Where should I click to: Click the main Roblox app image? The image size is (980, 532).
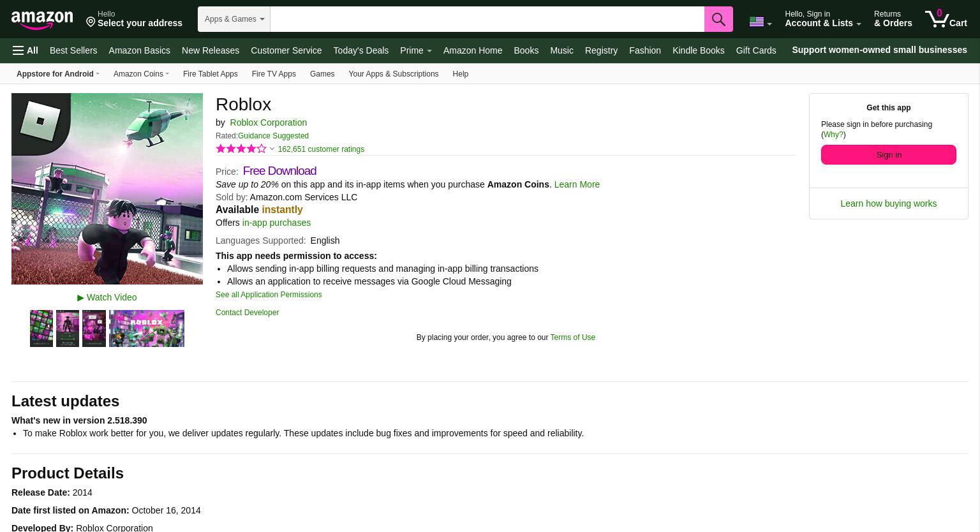(107, 189)
